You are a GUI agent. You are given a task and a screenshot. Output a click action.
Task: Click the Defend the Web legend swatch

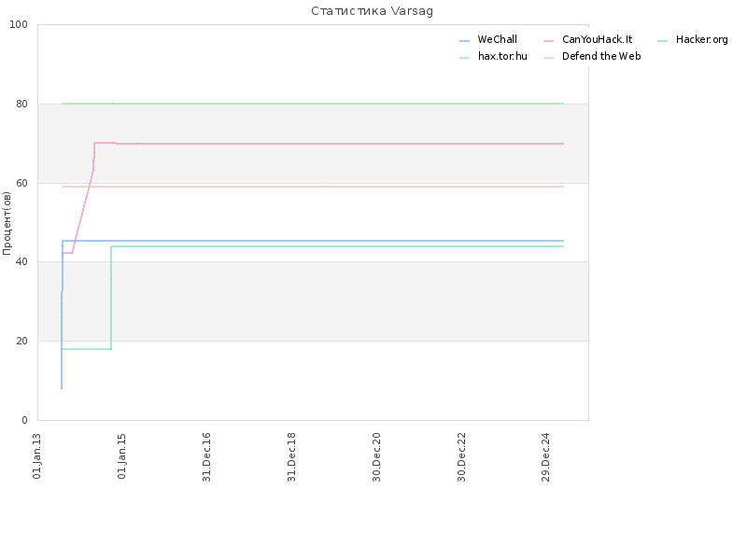click(x=548, y=58)
